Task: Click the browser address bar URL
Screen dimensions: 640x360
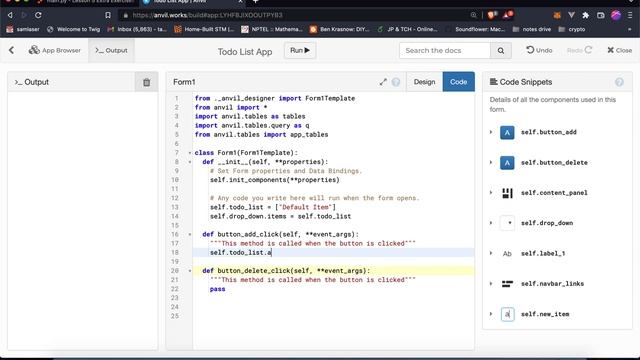Action: [x=207, y=15]
